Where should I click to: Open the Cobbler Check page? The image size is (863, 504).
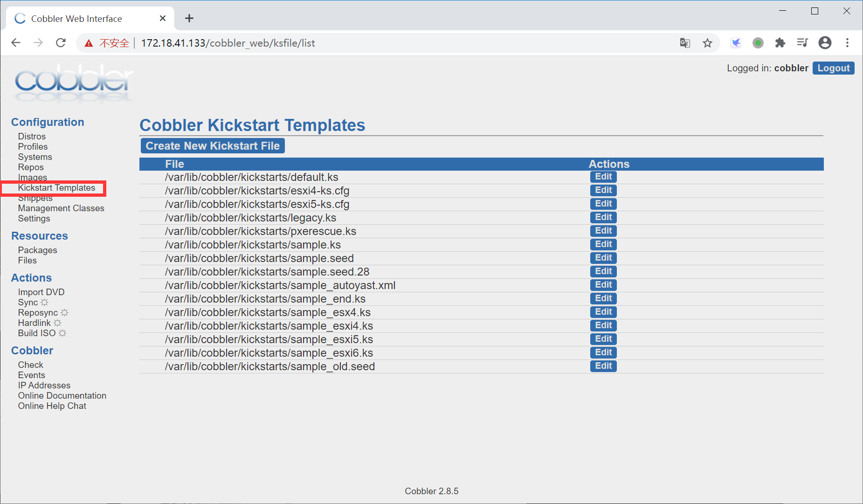[30, 365]
